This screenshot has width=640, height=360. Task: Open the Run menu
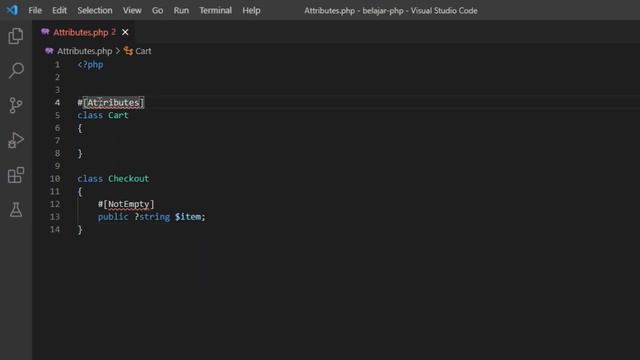181,10
